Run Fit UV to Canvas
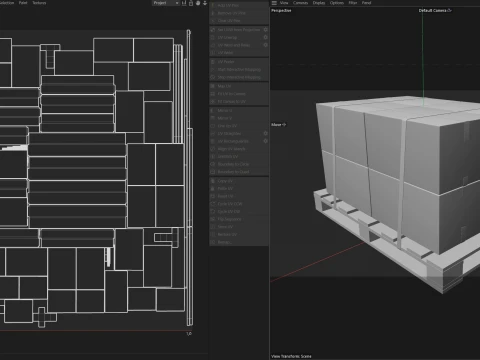This screenshot has height=360, width=480. tap(239, 94)
